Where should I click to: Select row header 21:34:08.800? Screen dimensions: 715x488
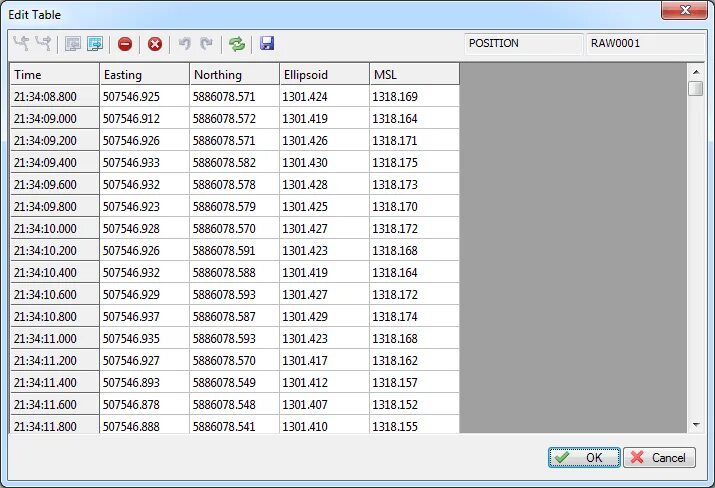(x=55, y=96)
